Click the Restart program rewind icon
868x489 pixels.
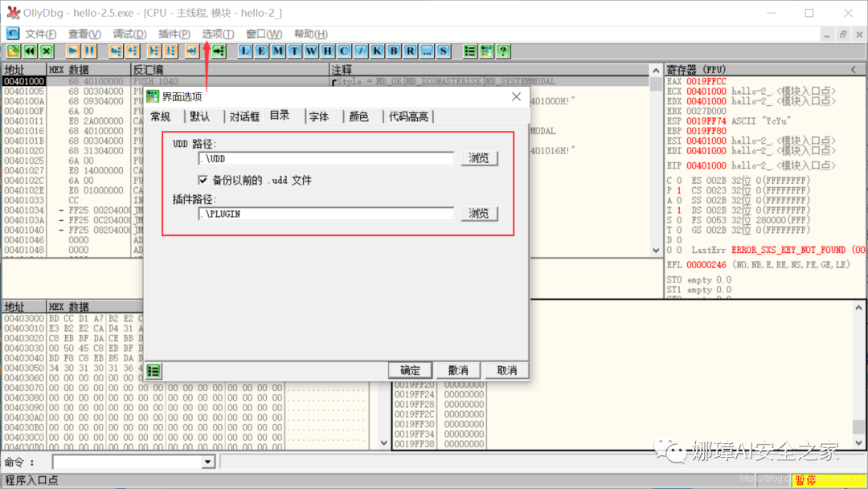click(30, 51)
